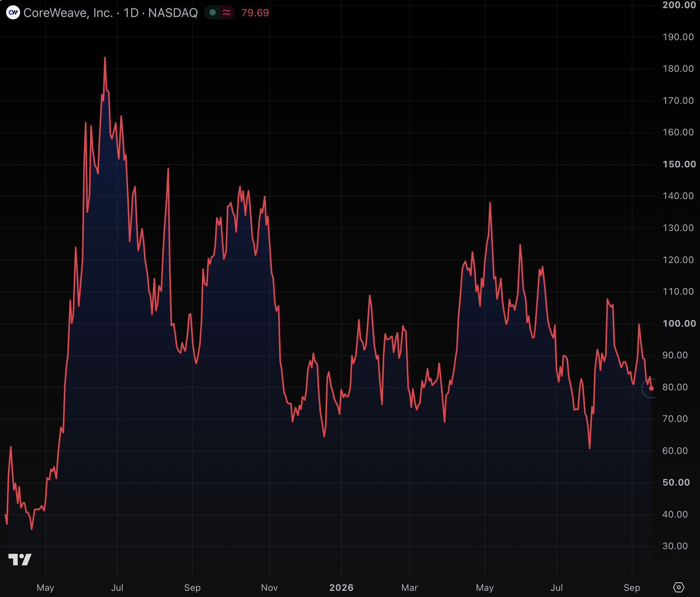Click the first Sep time axis label
The width and height of the screenshot is (700, 597).
(193, 588)
